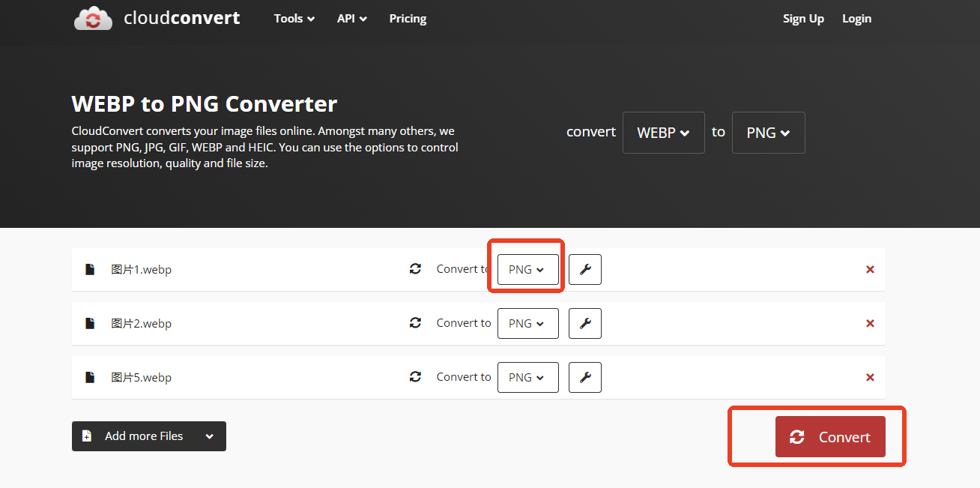Select the 图片5.webp file name
980x488 pixels.
[142, 378]
